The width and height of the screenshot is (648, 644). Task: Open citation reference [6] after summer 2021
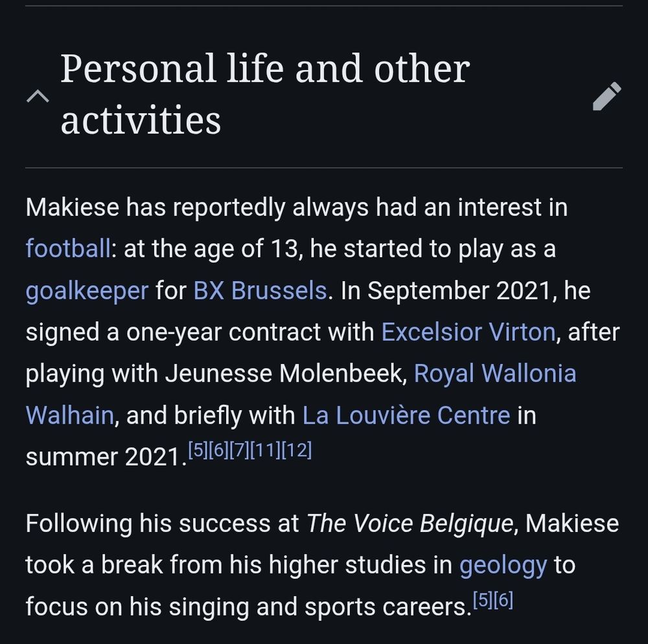click(x=216, y=447)
